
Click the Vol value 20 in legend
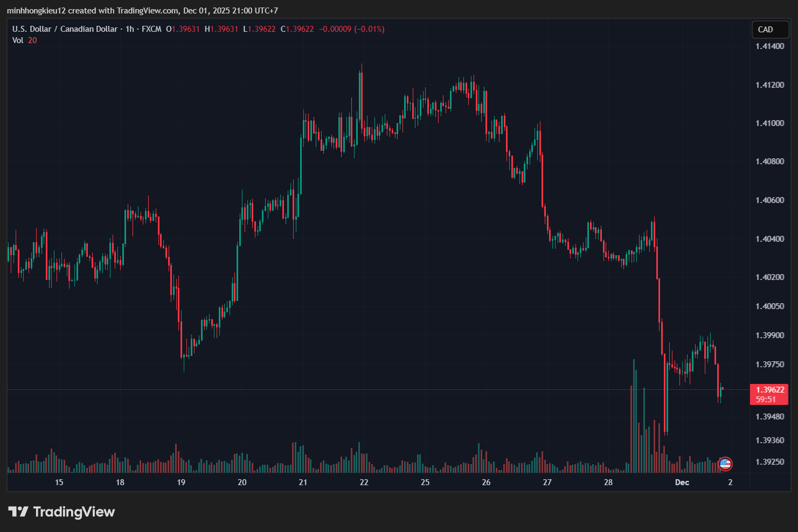[x=32, y=40]
